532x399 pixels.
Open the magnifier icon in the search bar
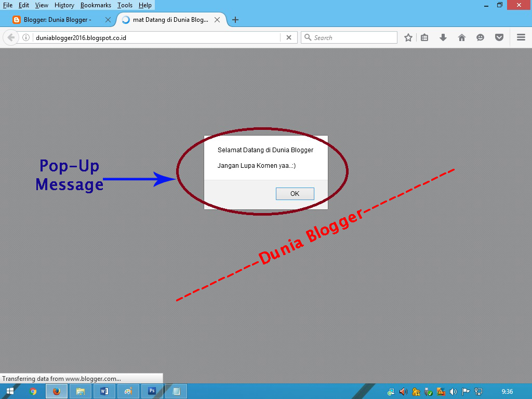coord(307,37)
